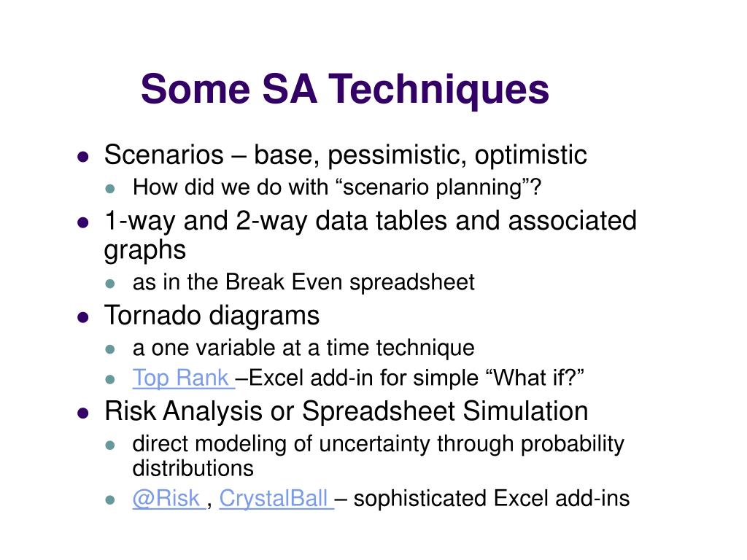Open the @Risk hyperlink

tap(169, 499)
